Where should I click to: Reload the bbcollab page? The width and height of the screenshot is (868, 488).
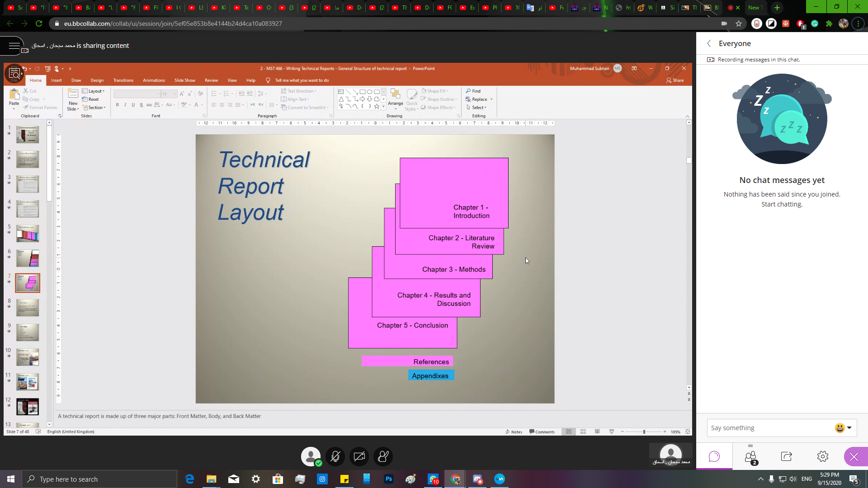coord(39,23)
